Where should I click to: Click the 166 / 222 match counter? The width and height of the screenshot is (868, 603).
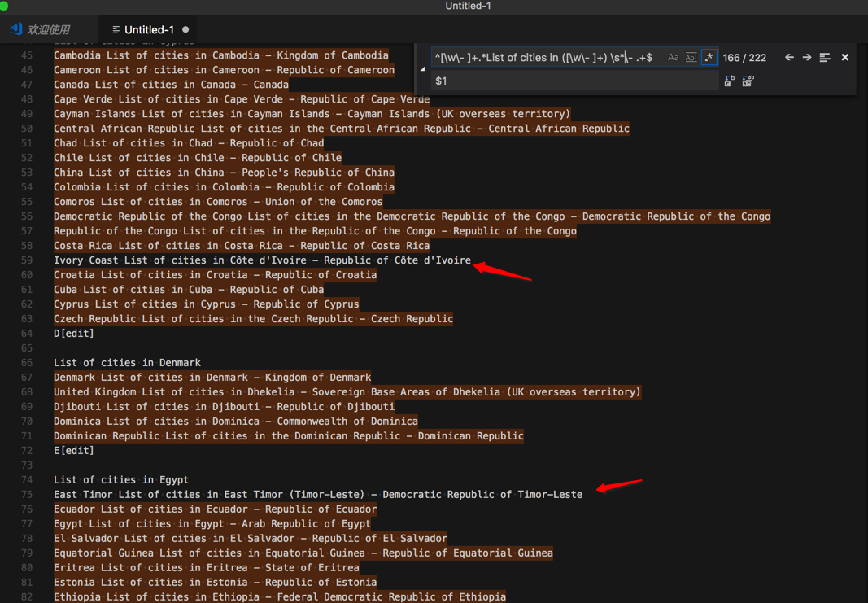[x=744, y=58]
